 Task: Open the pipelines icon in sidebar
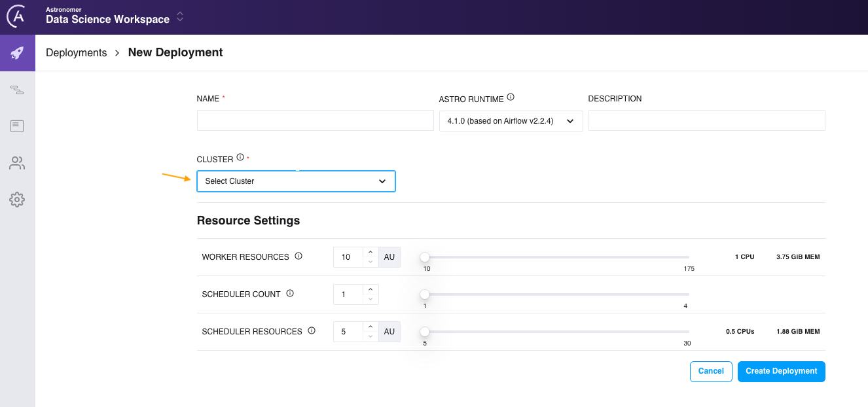pos(17,90)
